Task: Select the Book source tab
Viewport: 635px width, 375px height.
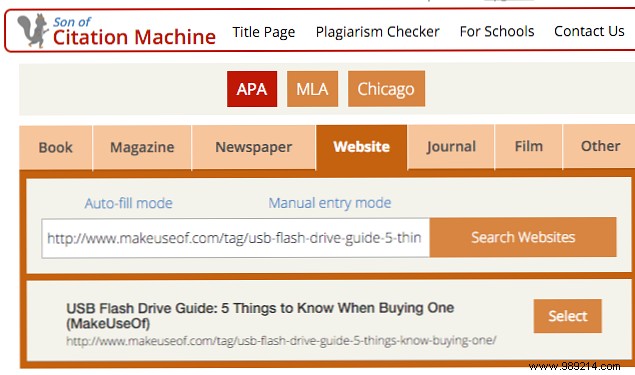Action: pyautogui.click(x=56, y=147)
